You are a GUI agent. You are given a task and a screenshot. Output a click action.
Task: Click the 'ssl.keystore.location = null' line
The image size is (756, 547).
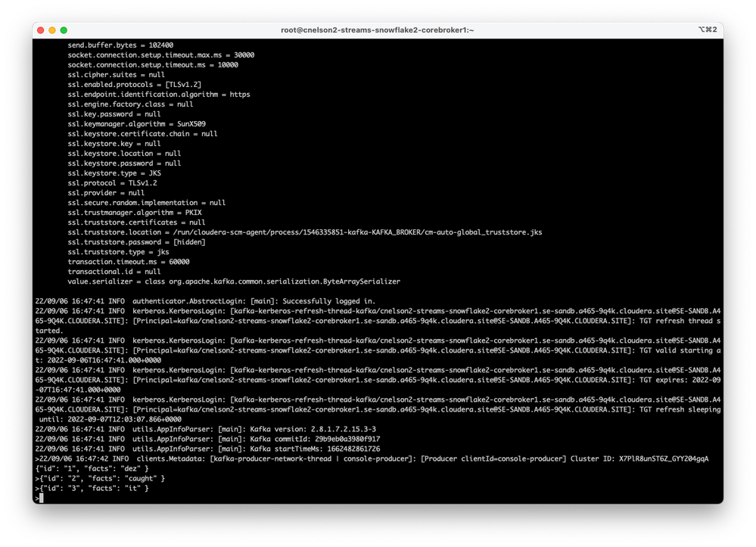[124, 154]
